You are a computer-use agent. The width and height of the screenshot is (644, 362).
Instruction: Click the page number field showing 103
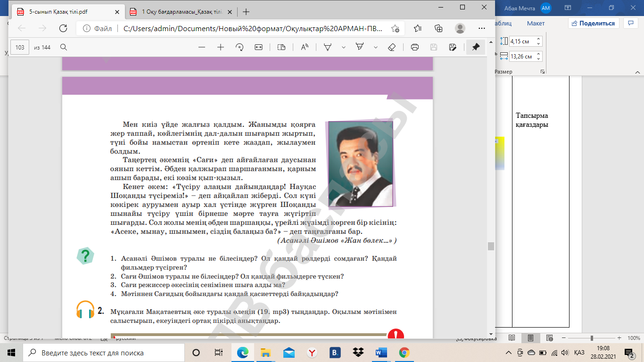tap(20, 47)
